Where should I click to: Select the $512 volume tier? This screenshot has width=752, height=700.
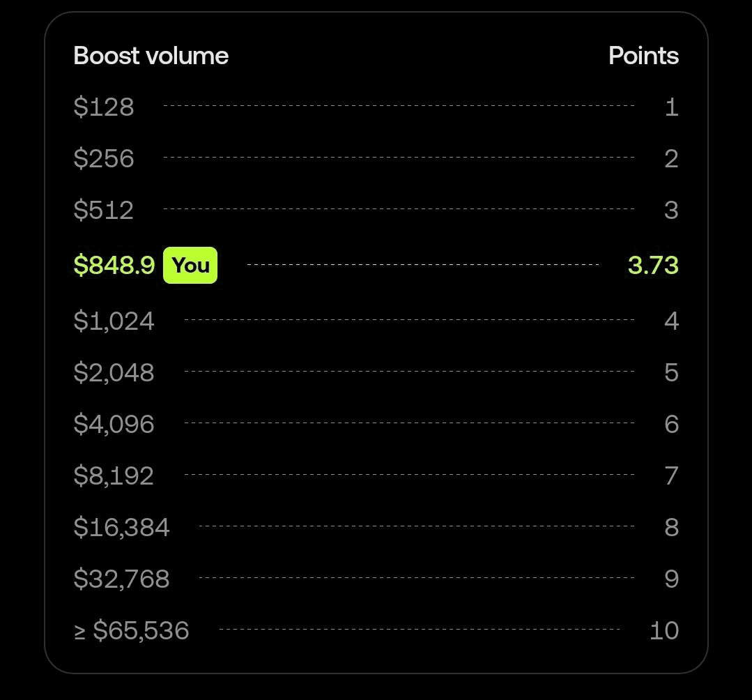[x=104, y=211]
